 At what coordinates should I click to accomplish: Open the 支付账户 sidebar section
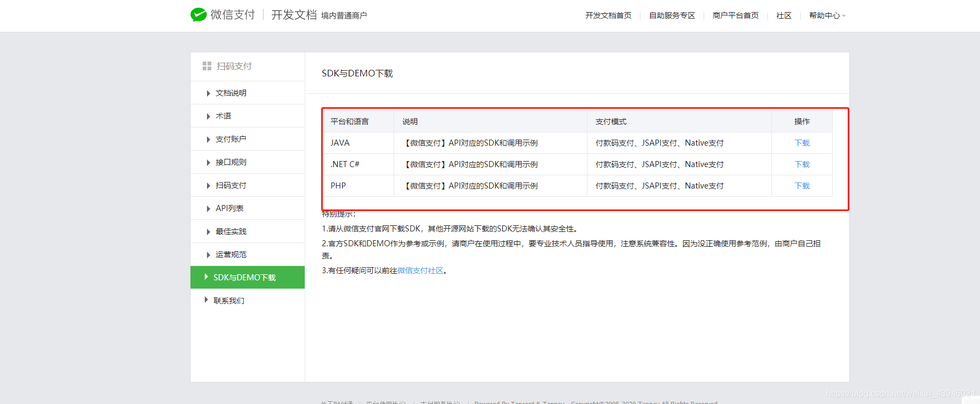[x=248, y=139]
